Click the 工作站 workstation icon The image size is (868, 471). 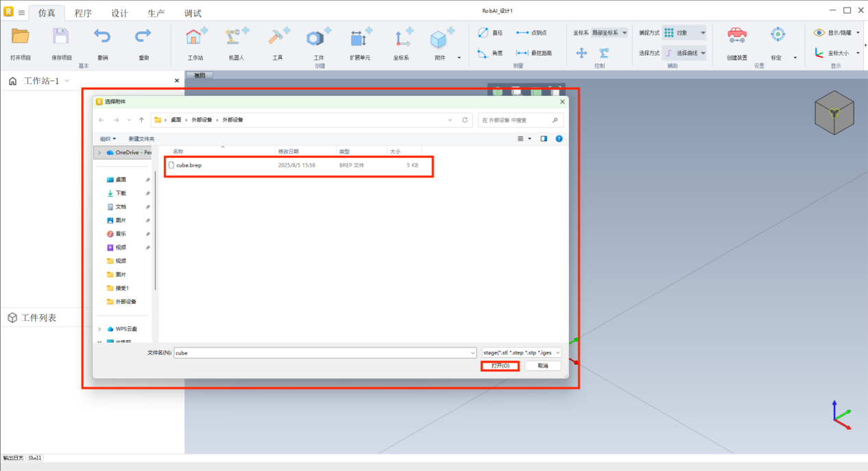pyautogui.click(x=195, y=38)
